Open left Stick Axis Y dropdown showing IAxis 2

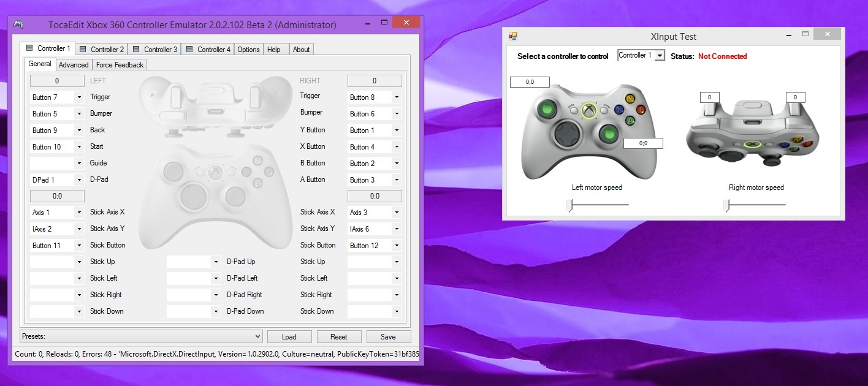pos(57,229)
